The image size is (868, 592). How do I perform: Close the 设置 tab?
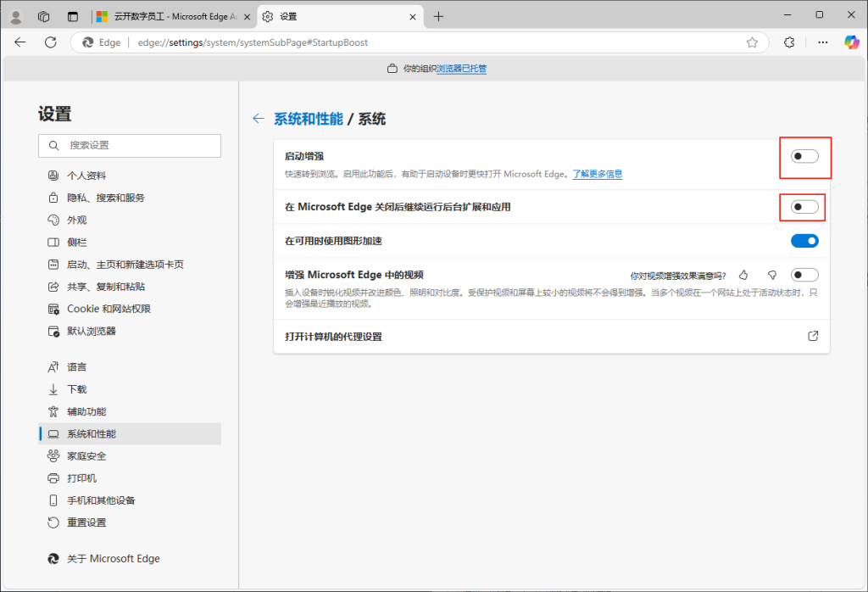[413, 17]
